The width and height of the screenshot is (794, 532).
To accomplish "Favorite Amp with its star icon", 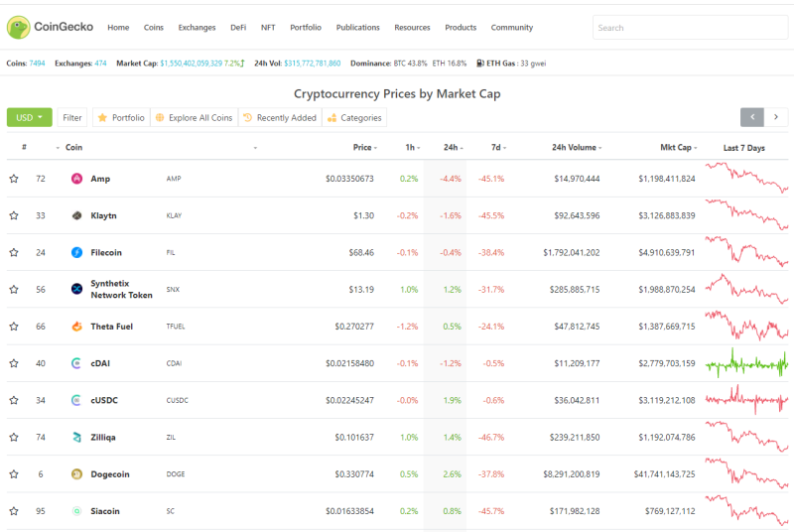I will [x=14, y=179].
